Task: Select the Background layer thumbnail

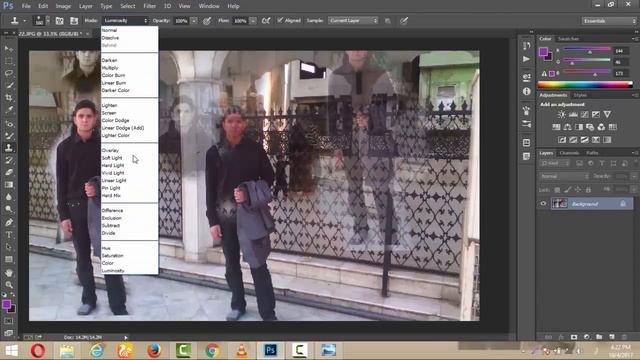Action: [559, 203]
